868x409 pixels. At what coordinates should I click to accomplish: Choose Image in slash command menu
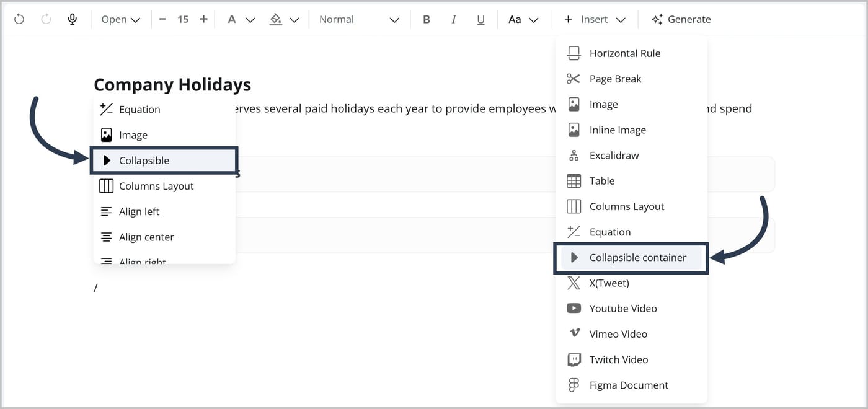pyautogui.click(x=164, y=135)
